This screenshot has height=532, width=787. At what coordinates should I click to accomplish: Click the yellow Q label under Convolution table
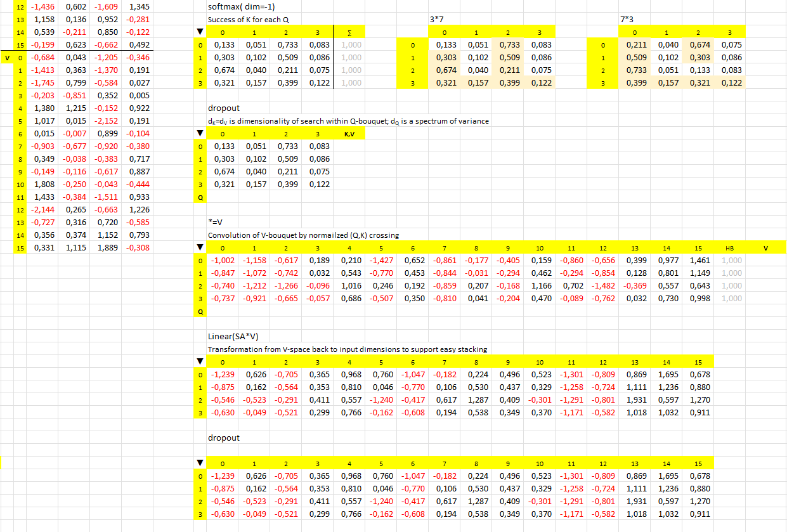[200, 311]
